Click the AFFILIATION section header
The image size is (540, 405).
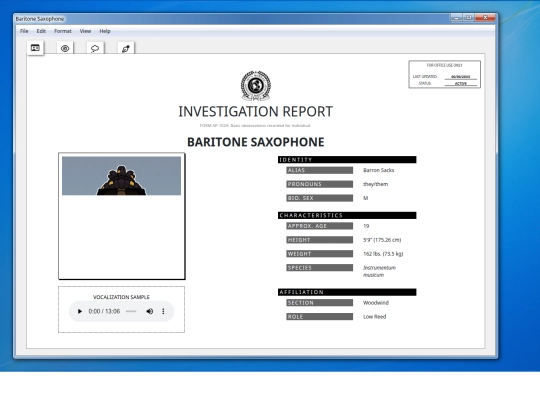(x=347, y=292)
